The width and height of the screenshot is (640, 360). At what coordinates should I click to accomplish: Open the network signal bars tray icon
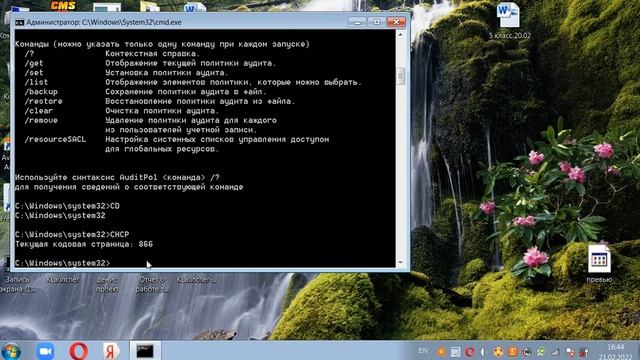[x=556, y=351]
